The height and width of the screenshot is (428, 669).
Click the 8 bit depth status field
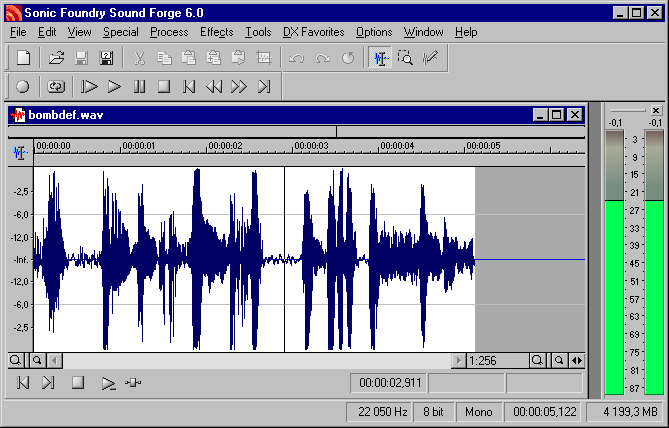click(x=432, y=411)
